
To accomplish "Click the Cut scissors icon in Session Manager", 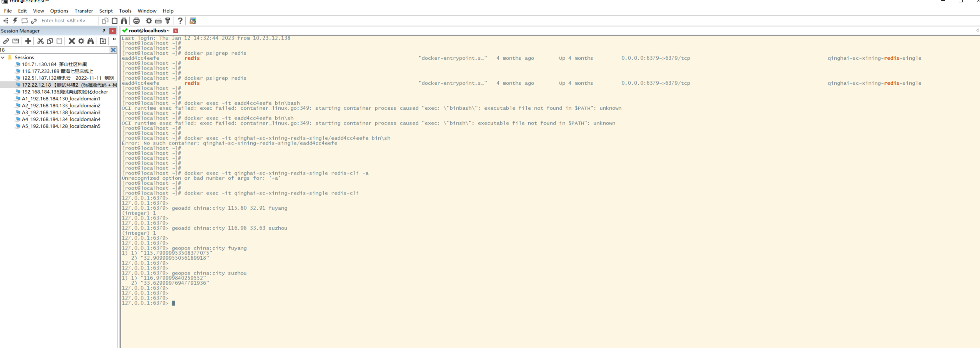I will tap(40, 41).
